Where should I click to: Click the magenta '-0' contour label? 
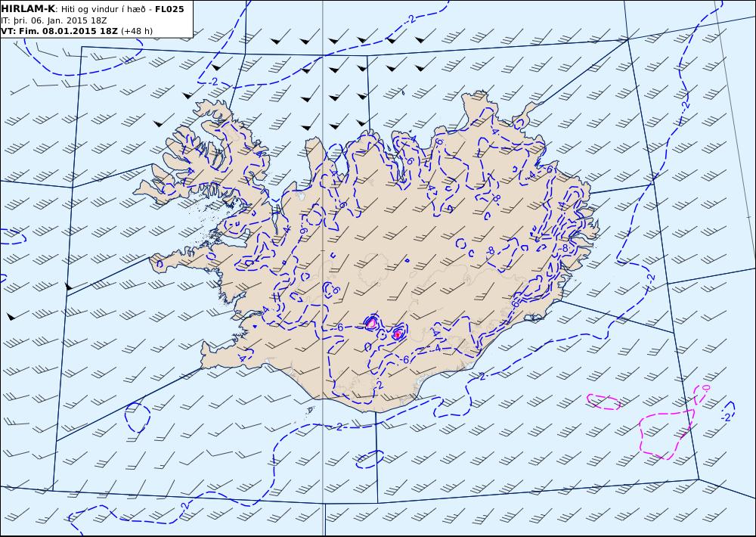(x=705, y=389)
